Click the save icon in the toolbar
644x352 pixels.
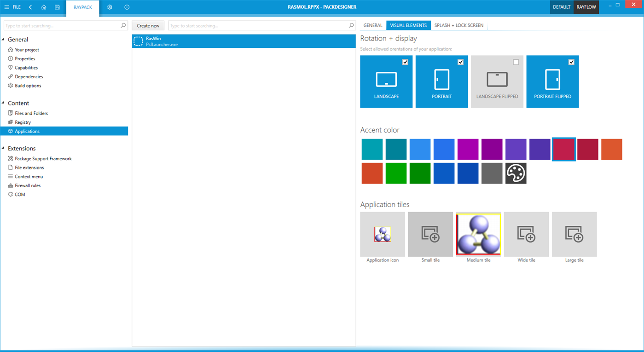pos(57,7)
